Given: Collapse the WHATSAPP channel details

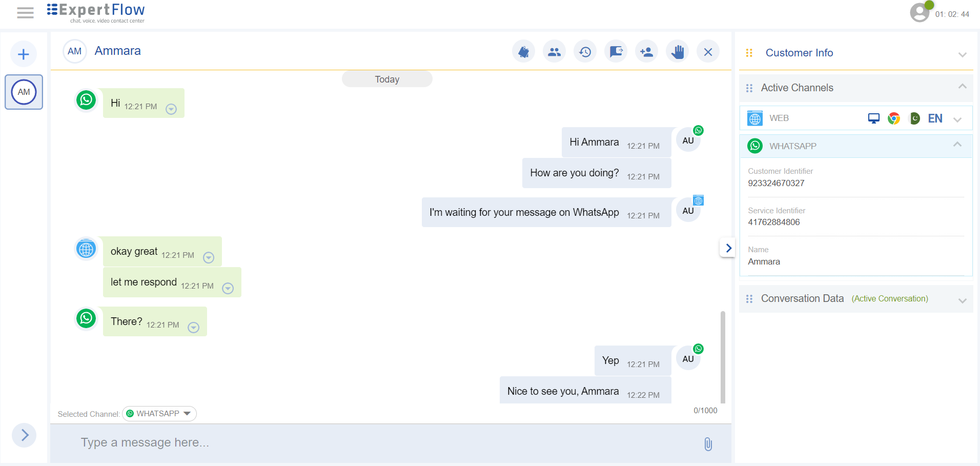Looking at the screenshot, I should [957, 145].
